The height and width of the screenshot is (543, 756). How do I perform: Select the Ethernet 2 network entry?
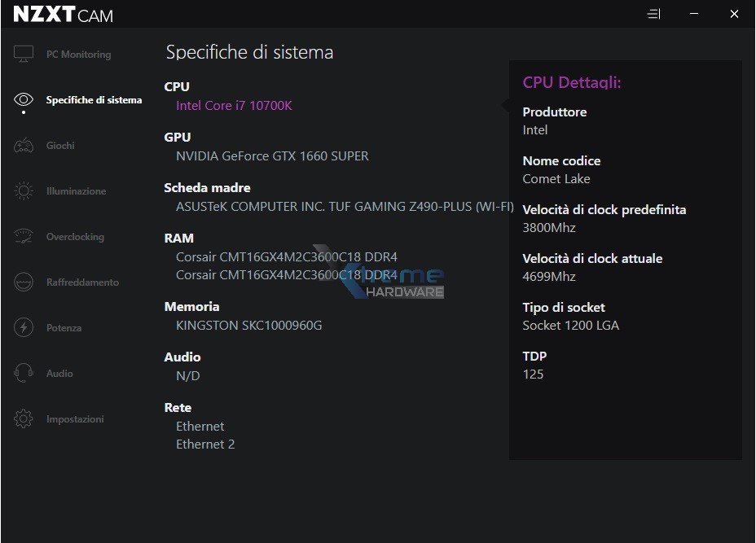click(205, 444)
